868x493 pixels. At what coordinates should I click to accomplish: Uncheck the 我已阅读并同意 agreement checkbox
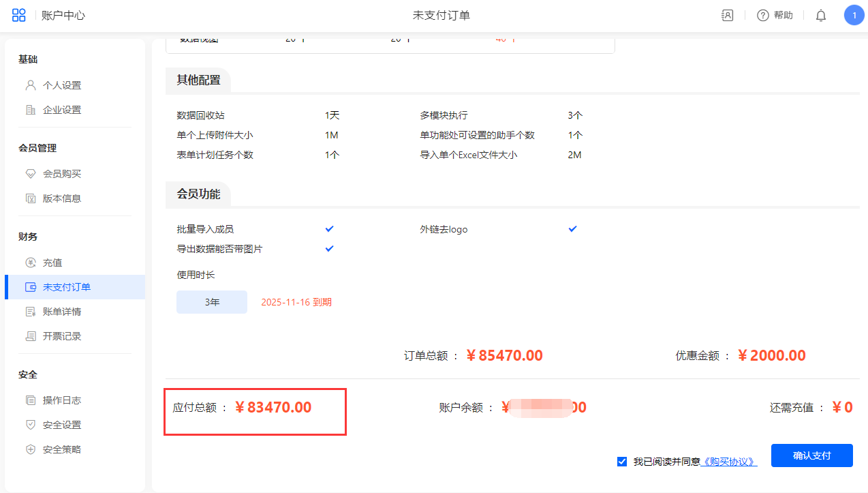point(621,462)
